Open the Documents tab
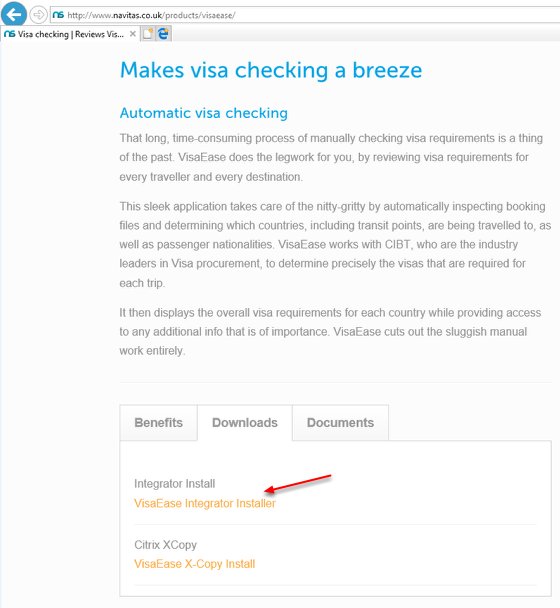Image resolution: width=560 pixels, height=608 pixels. pos(340,422)
